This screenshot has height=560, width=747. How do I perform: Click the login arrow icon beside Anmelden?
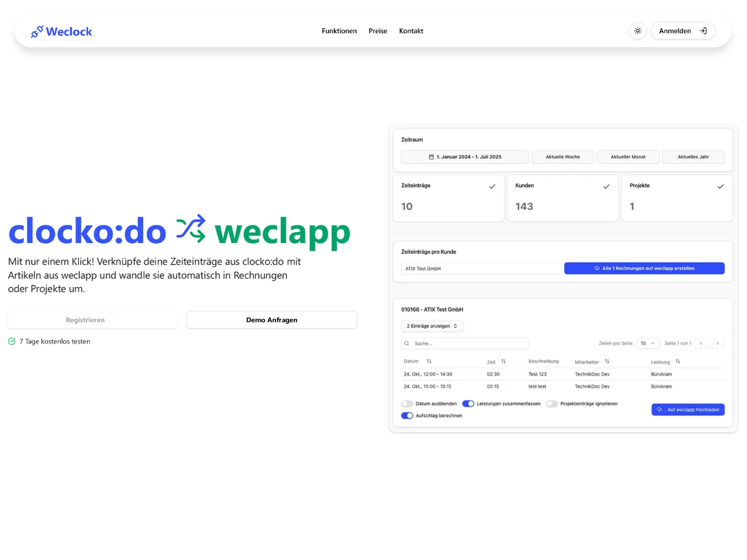(703, 31)
